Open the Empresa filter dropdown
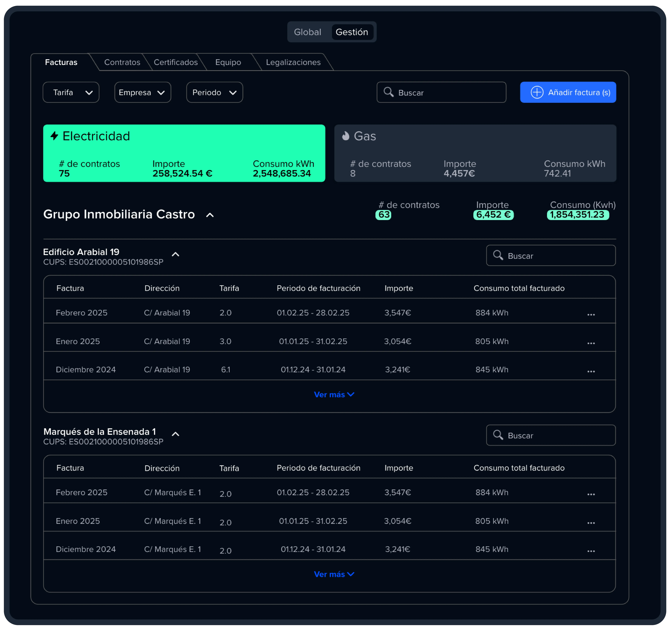 pyautogui.click(x=143, y=92)
